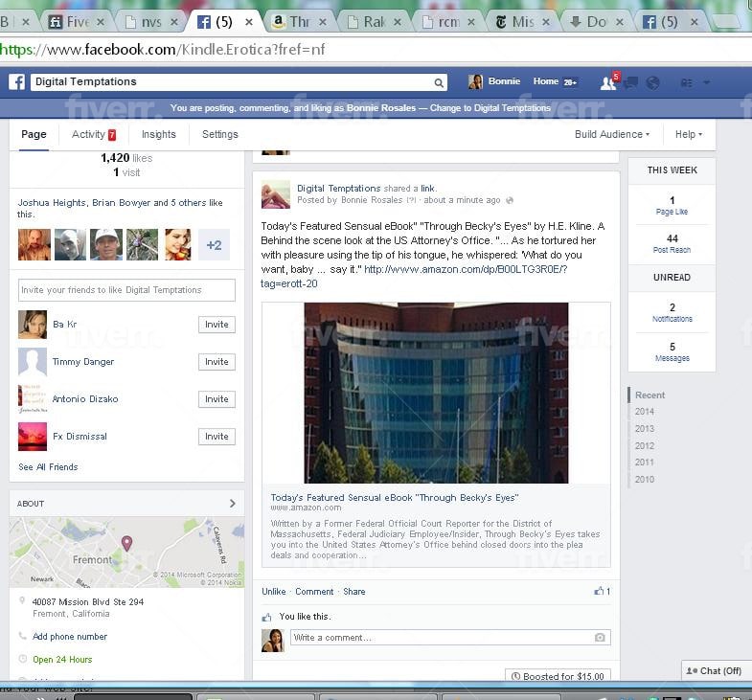Click Bonnie's profile picture in the header
This screenshot has height=700, width=752.
pyautogui.click(x=475, y=82)
